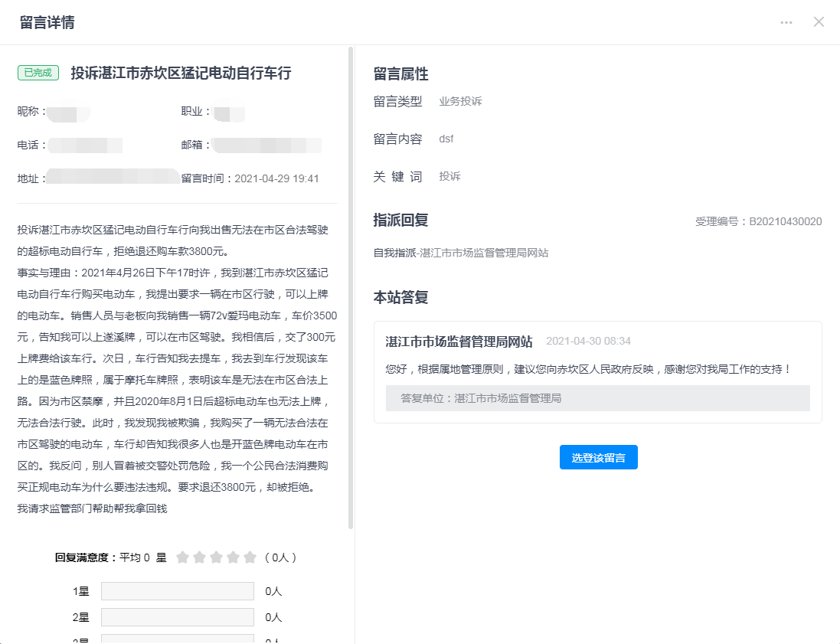The width and height of the screenshot is (840, 644).
Task: Select the complaint title 投诉湛江市赤坎区猛记电动自行车行
Action: pos(181,74)
